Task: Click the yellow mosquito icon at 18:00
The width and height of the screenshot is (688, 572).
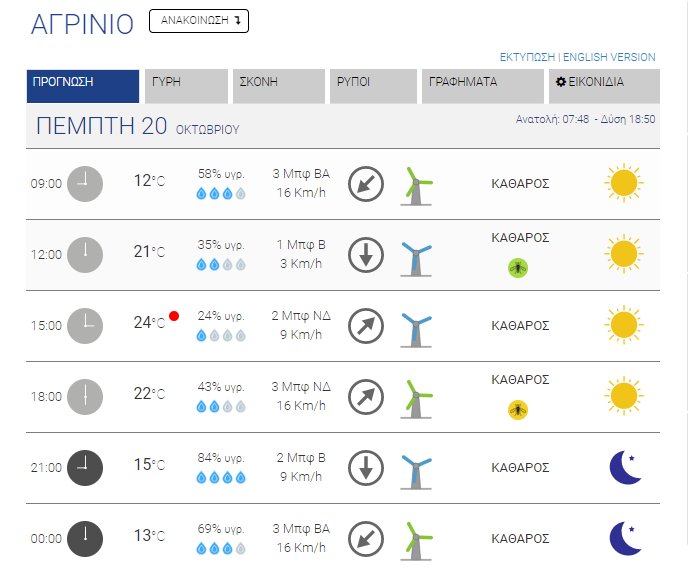Action: (x=518, y=410)
